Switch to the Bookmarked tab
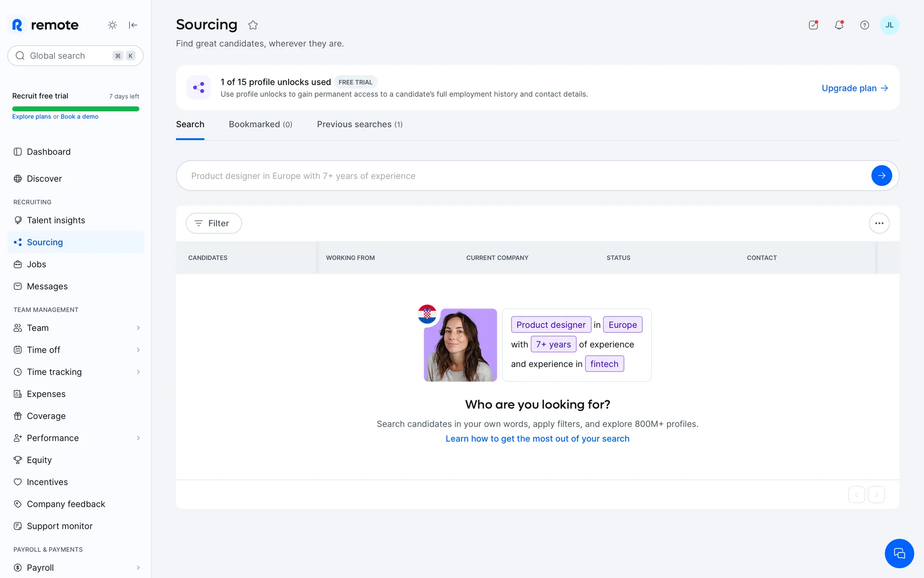Screen dimensions: 924x578 point(260,124)
